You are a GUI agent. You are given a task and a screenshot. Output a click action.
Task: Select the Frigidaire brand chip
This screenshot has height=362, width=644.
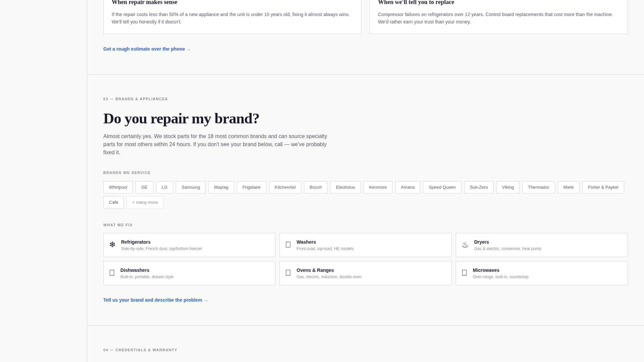pos(252,187)
